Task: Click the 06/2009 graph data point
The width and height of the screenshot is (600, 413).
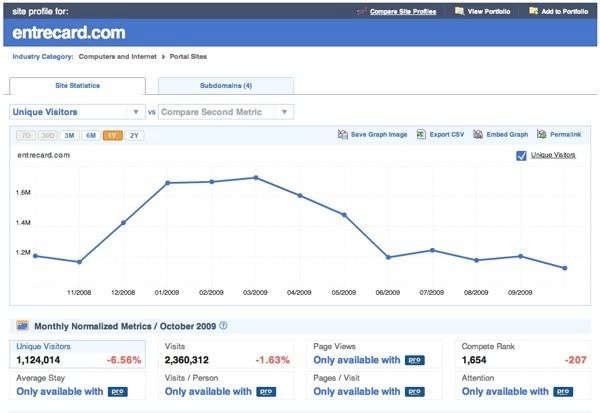Action: tap(388, 257)
